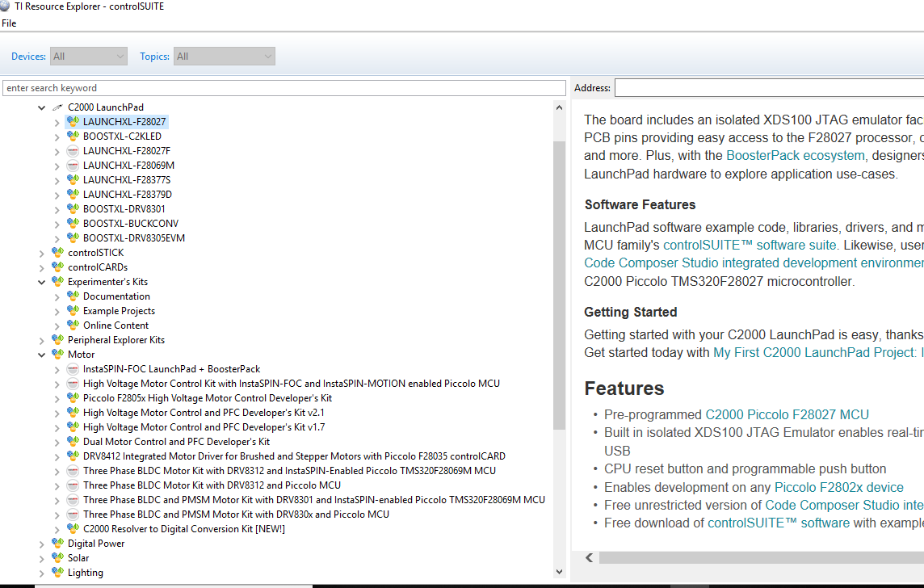Click in the search keyword field
The image size is (924, 588).
click(x=284, y=88)
